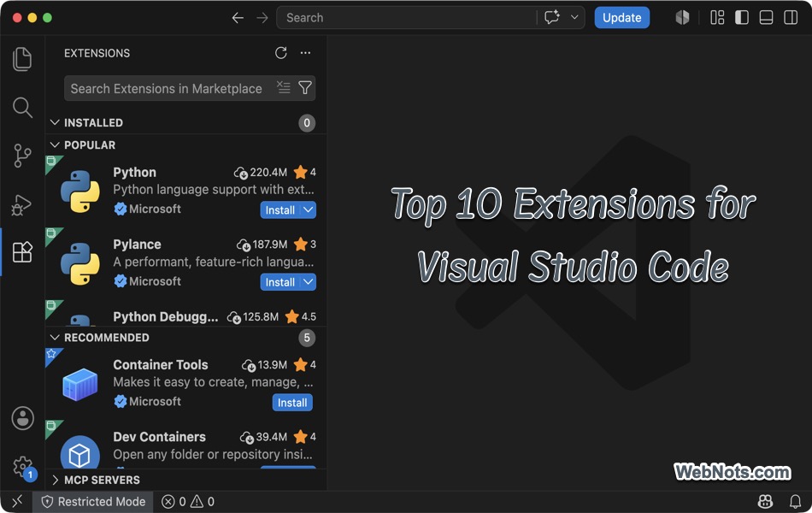Click Microsoft publisher under Container Tools
The width and height of the screenshot is (812, 513).
pyautogui.click(x=155, y=402)
